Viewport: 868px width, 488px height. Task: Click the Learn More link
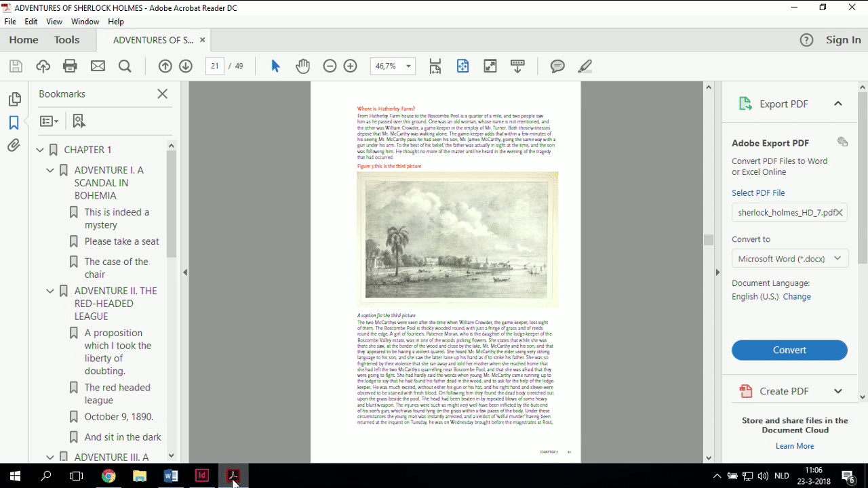[x=795, y=446]
